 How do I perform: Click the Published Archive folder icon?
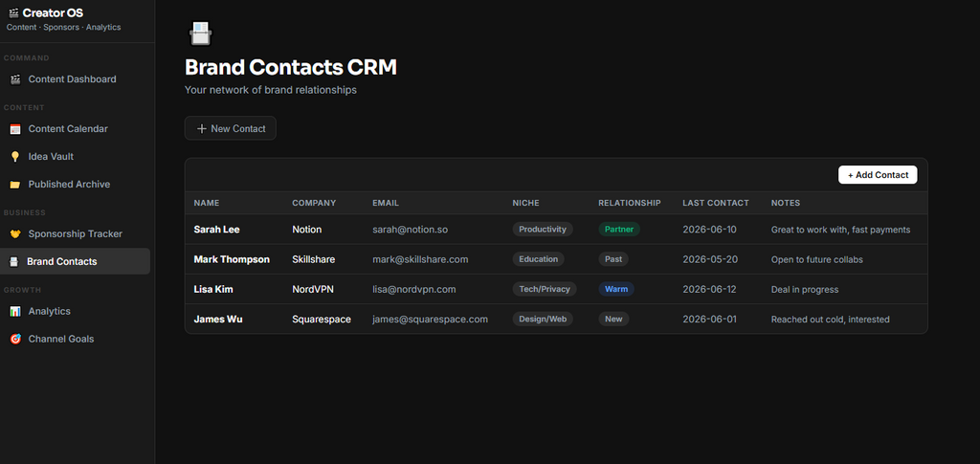click(x=15, y=185)
